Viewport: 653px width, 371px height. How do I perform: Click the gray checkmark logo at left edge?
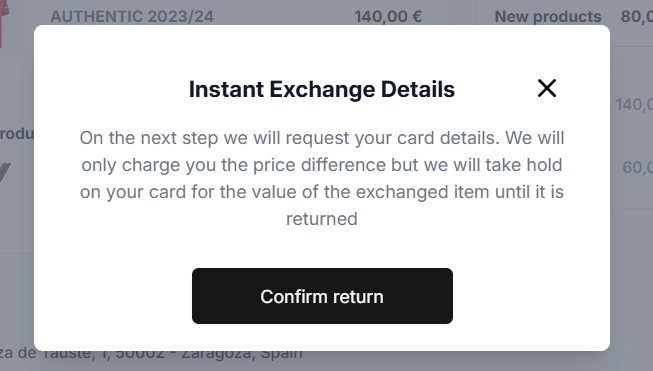[x=5, y=172]
